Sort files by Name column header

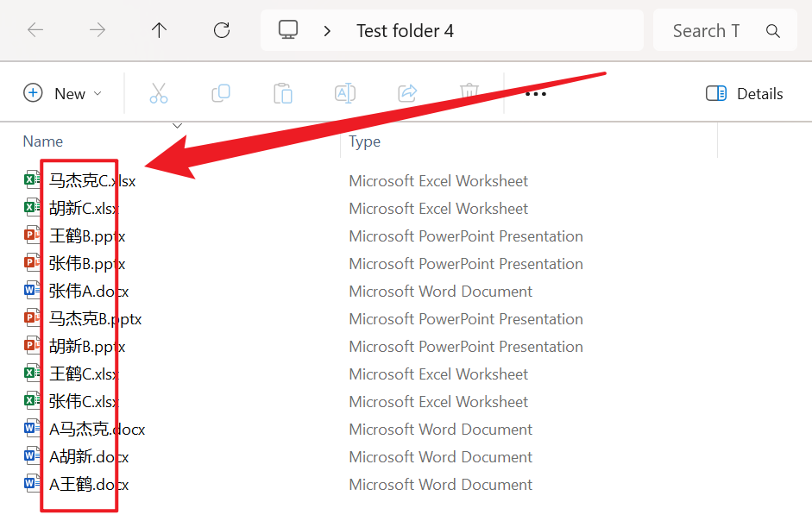pyautogui.click(x=43, y=141)
